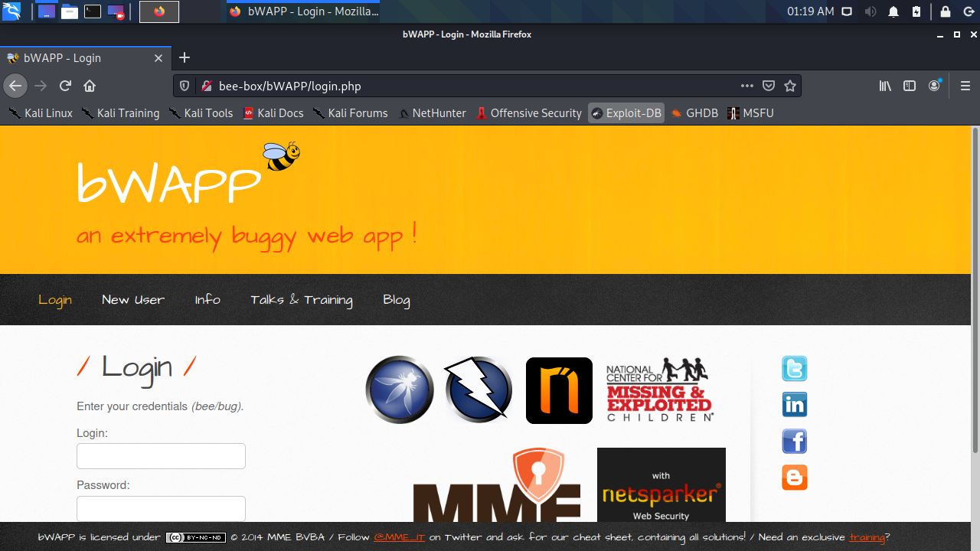Open the Firefox account icon
Viewport: 980px width, 551px height.
click(934, 86)
